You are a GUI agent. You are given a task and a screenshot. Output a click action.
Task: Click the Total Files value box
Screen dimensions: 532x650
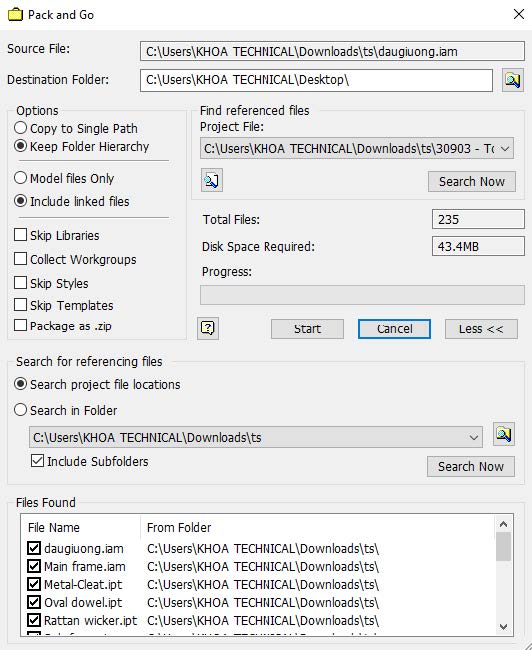[478, 219]
